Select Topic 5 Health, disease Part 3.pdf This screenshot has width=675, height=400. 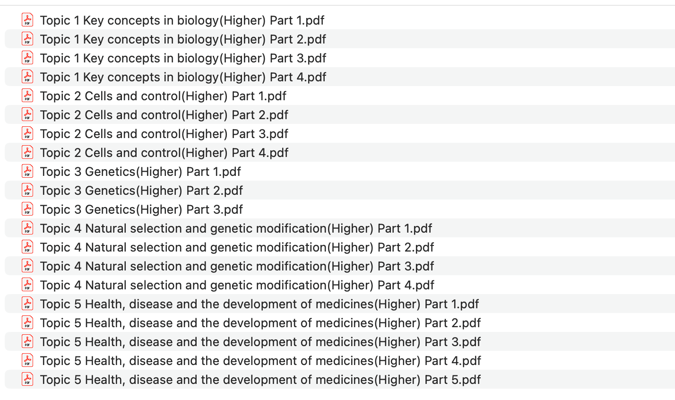click(x=260, y=342)
